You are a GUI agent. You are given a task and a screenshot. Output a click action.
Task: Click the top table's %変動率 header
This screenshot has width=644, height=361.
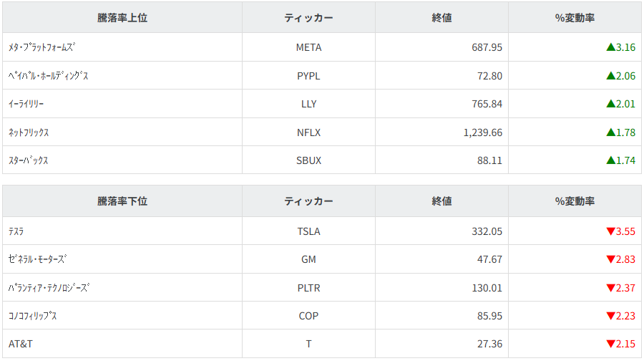(x=575, y=18)
